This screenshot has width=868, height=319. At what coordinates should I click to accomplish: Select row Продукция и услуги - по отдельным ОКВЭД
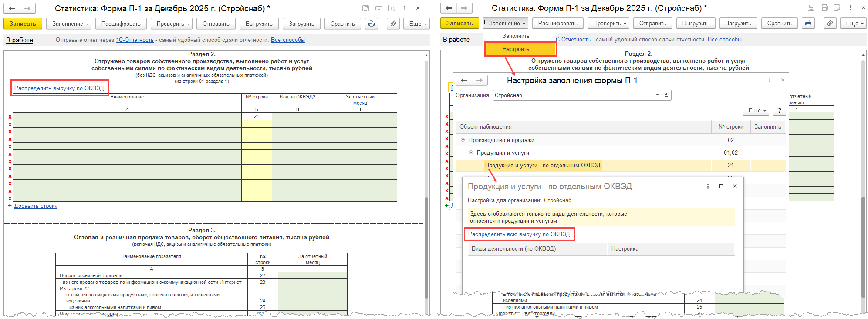pos(543,165)
